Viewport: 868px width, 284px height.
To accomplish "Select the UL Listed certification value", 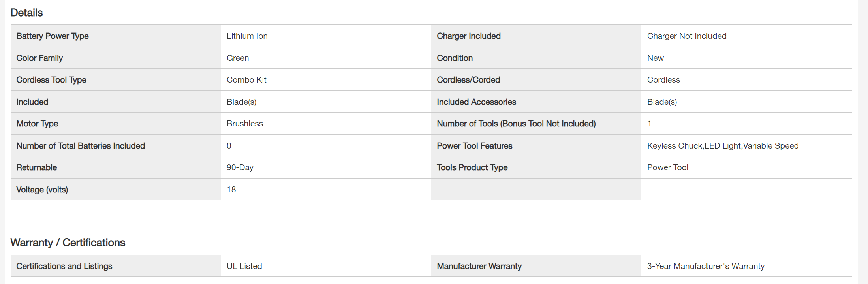I will tap(244, 266).
